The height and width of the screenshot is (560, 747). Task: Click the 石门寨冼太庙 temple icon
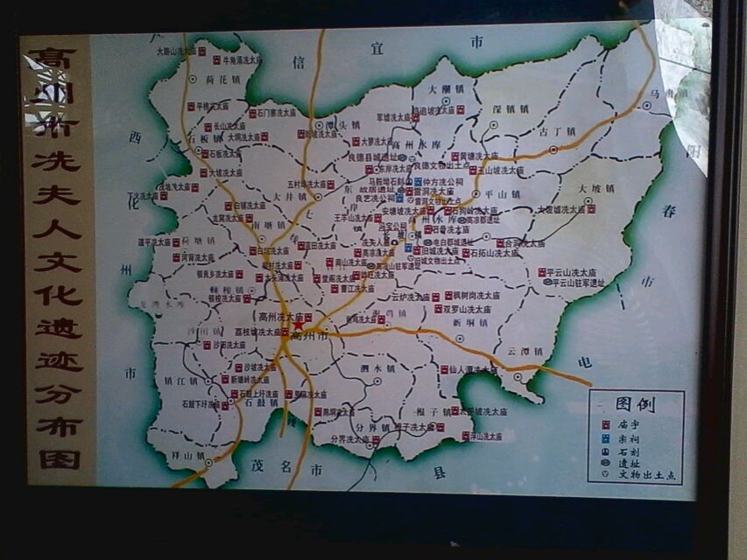click(x=251, y=113)
